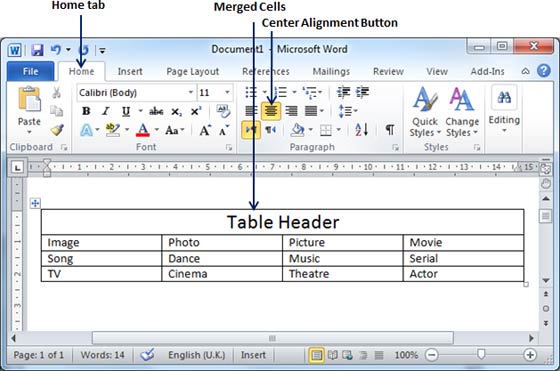Viewport: 560px width, 371px height.
Task: Click the Borders grid icon
Action: pyautogui.click(x=326, y=130)
